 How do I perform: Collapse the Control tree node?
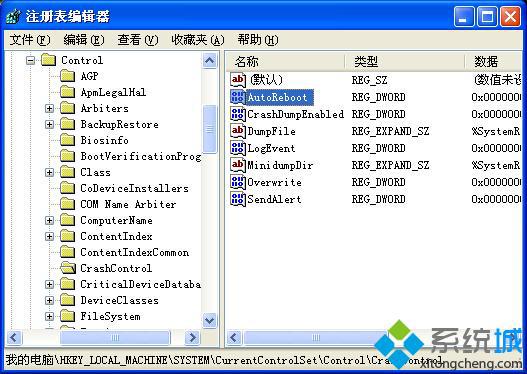(x=31, y=60)
